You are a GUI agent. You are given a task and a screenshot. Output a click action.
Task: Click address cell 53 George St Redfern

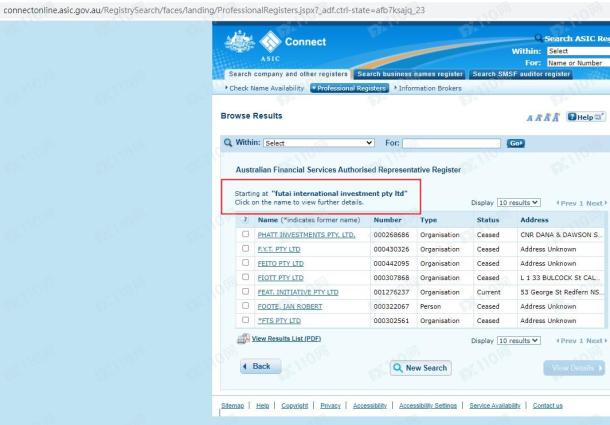pyautogui.click(x=560, y=292)
